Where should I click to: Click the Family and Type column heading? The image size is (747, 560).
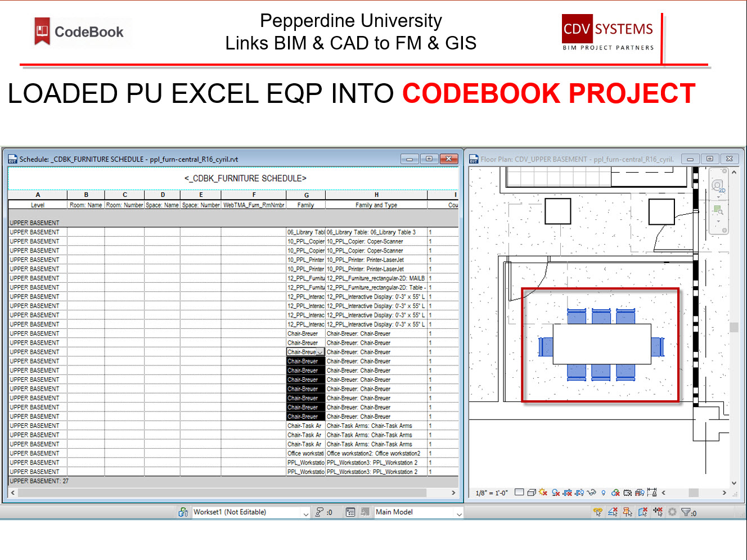376,205
